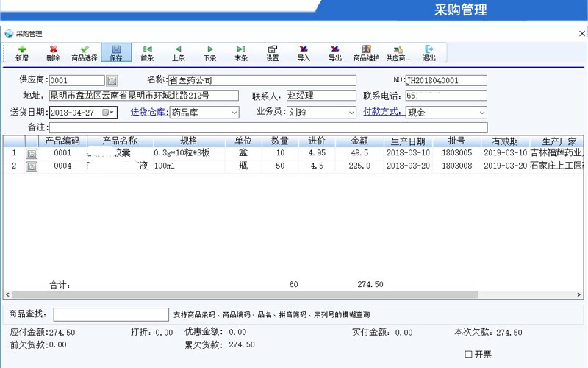588x368 pixels.
Task: Select product code cell 0004
Action: click(62, 166)
